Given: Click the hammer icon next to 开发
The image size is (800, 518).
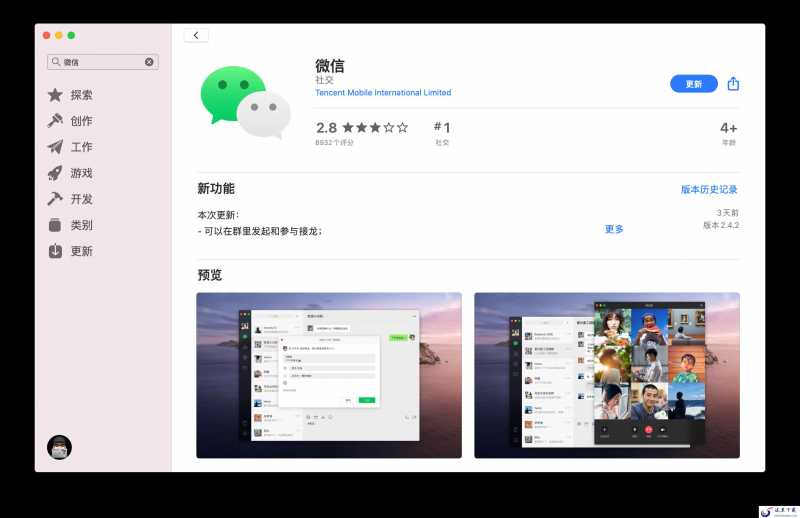Looking at the screenshot, I should [x=55, y=199].
